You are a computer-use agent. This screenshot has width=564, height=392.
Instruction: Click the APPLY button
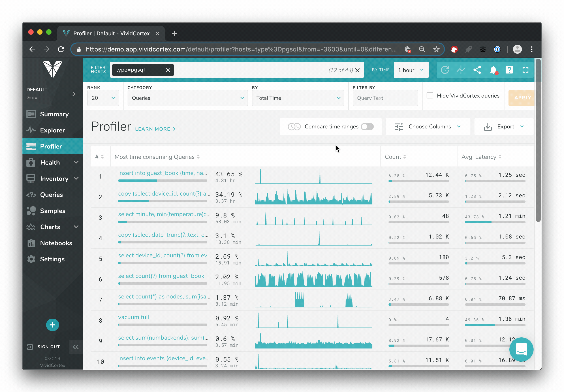(521, 98)
